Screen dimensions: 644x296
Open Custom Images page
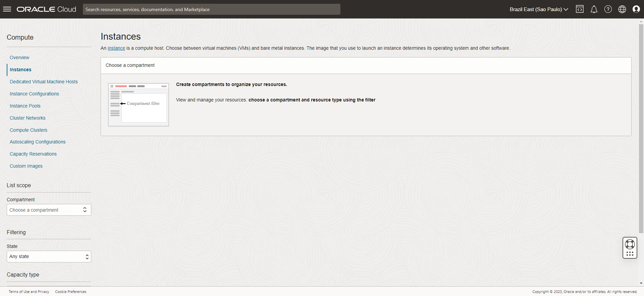(x=26, y=166)
